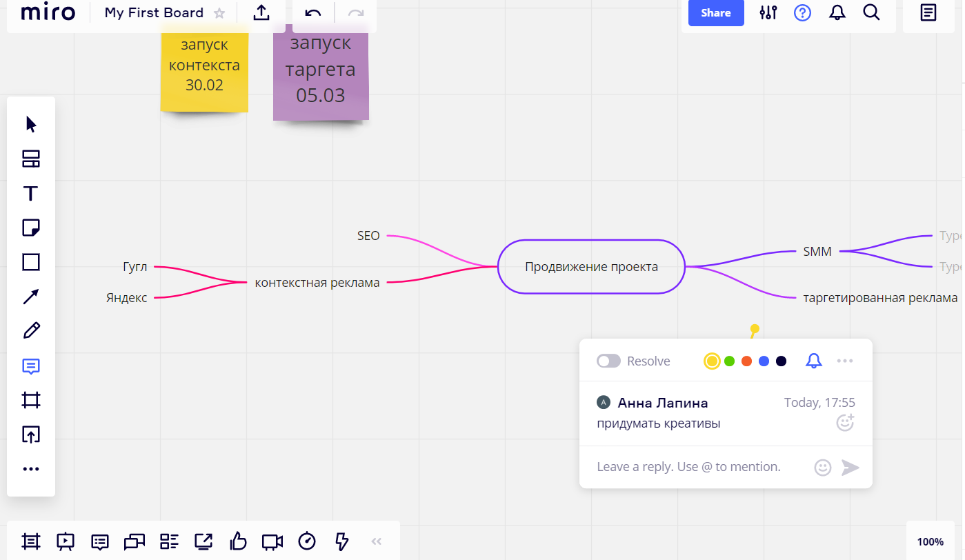
Task: Select the Гугл node
Action: point(135,267)
